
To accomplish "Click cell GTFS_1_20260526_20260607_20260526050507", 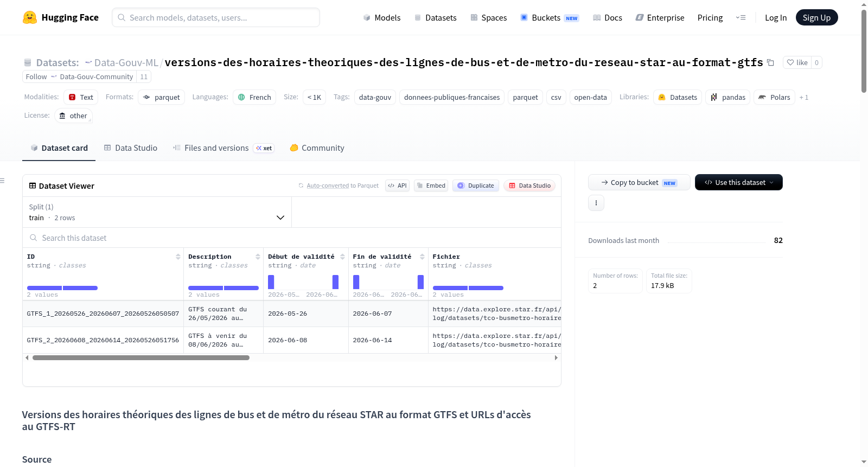I will [x=103, y=314].
